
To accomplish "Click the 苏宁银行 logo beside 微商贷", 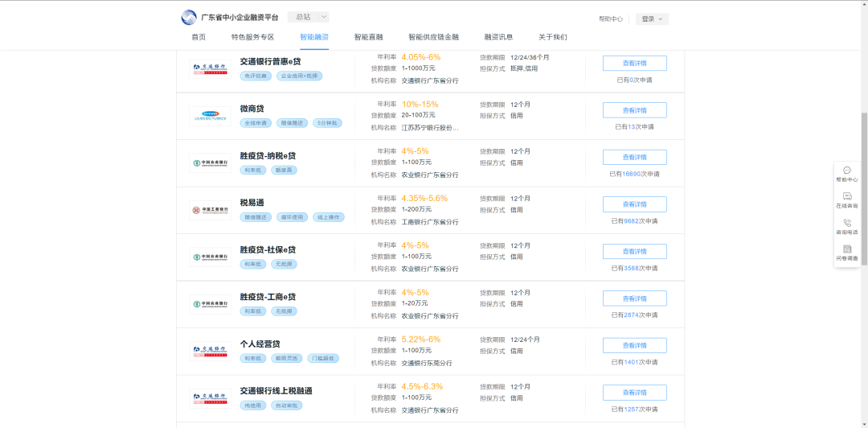I will click(211, 116).
